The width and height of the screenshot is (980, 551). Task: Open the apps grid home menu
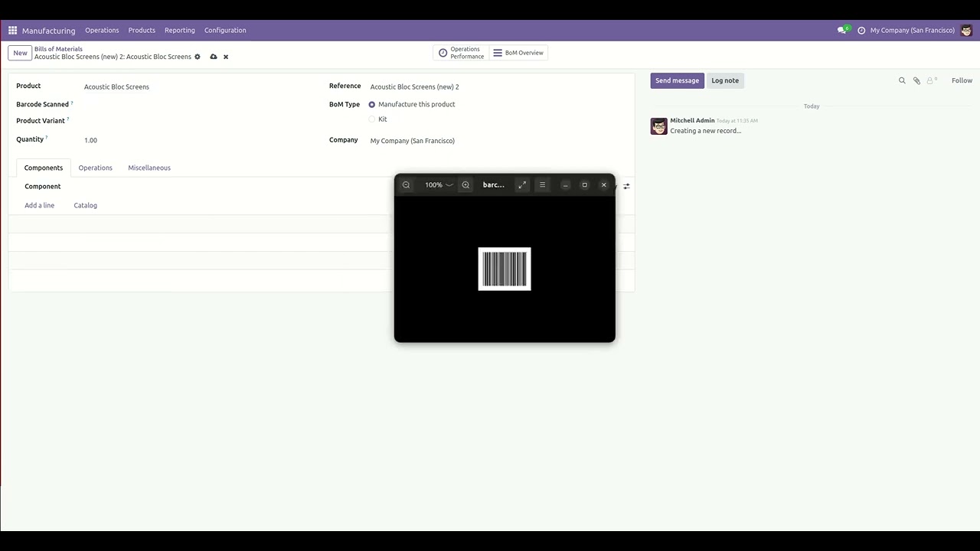(12, 31)
